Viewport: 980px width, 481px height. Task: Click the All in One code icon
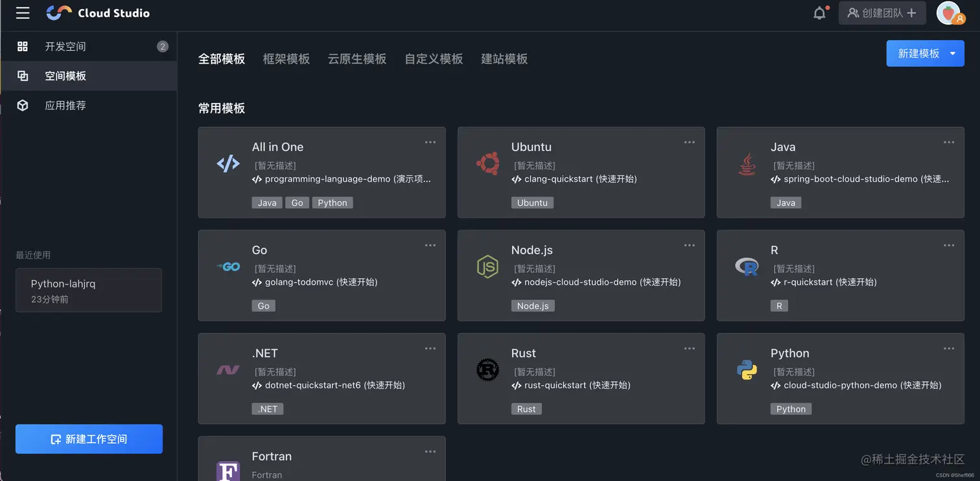(228, 164)
